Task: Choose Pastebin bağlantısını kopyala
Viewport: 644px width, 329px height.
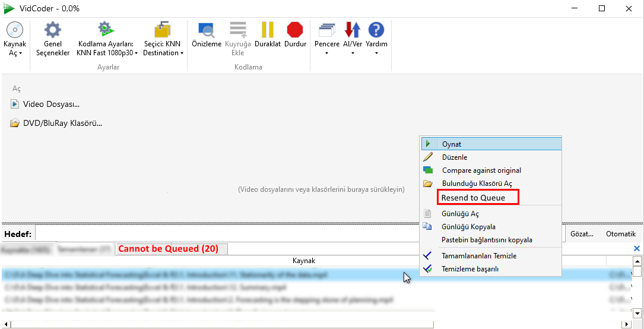Action: click(x=491, y=239)
